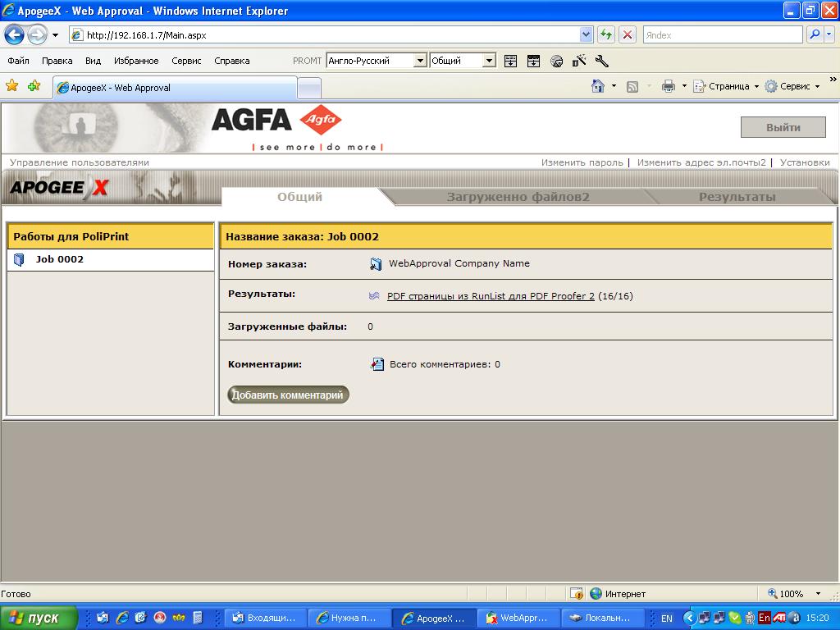Click the PROMT icon immediately right of Общий dropdown
The width and height of the screenshot is (840, 630).
pos(510,61)
